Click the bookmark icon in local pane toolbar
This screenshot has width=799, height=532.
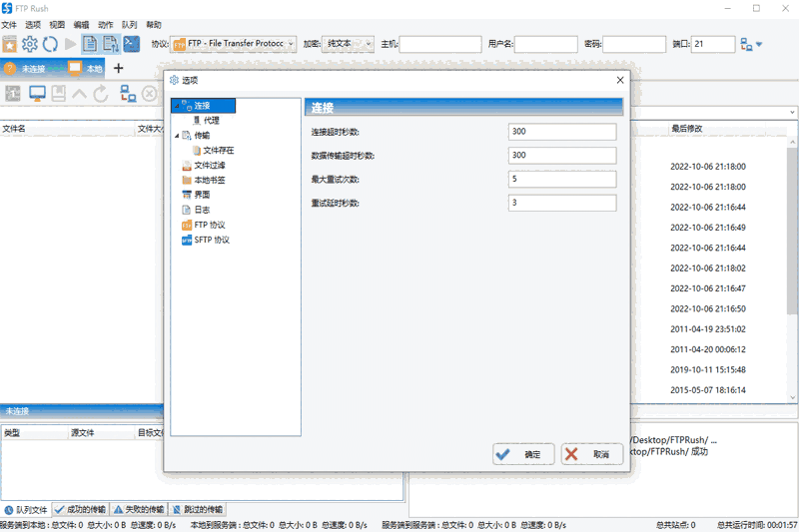click(x=59, y=94)
